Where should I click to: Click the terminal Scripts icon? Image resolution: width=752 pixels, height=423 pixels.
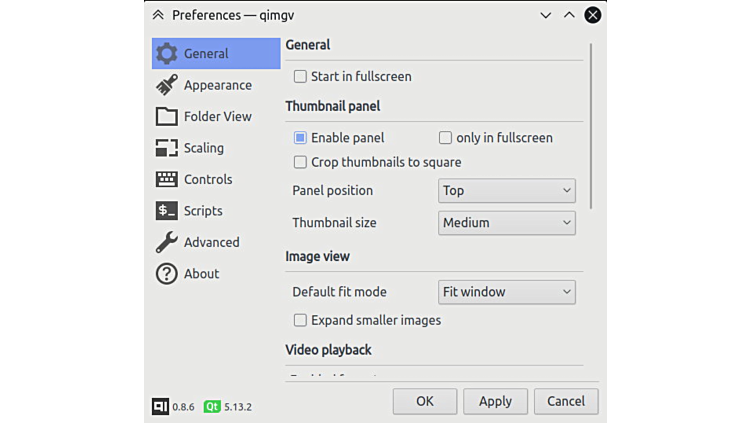(x=167, y=211)
